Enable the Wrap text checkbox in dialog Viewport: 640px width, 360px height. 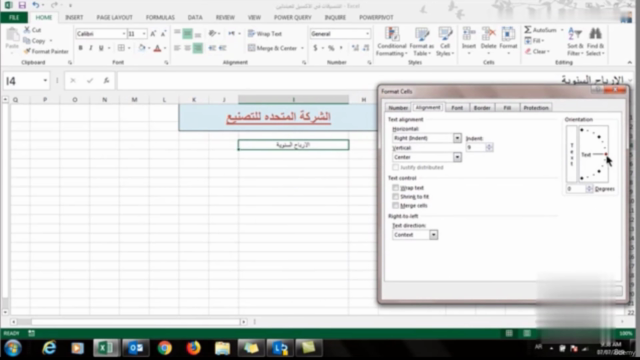[x=396, y=188]
